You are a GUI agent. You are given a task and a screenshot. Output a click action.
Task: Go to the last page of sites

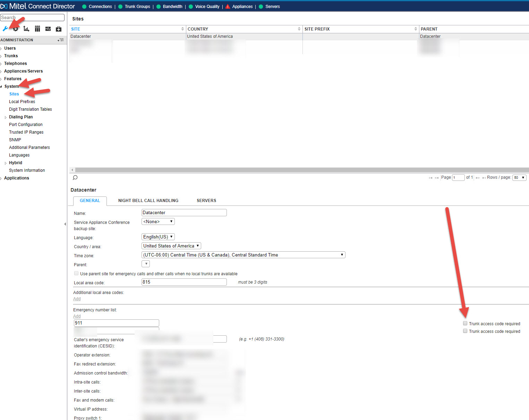tap(484, 178)
